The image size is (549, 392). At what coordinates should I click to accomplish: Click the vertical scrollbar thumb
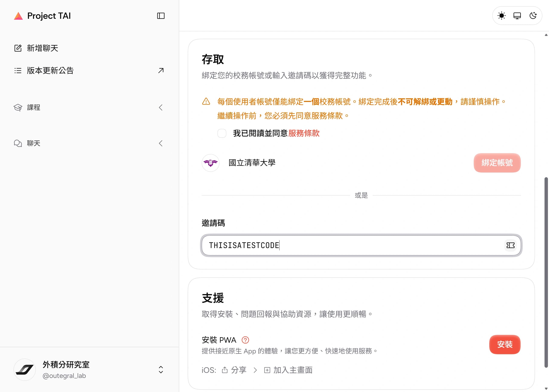click(546, 272)
